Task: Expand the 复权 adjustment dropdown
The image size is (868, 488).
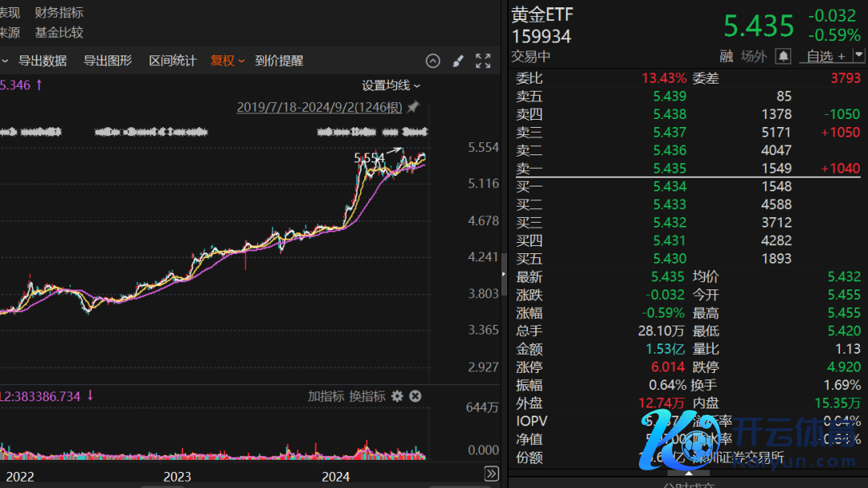Action: 227,61
